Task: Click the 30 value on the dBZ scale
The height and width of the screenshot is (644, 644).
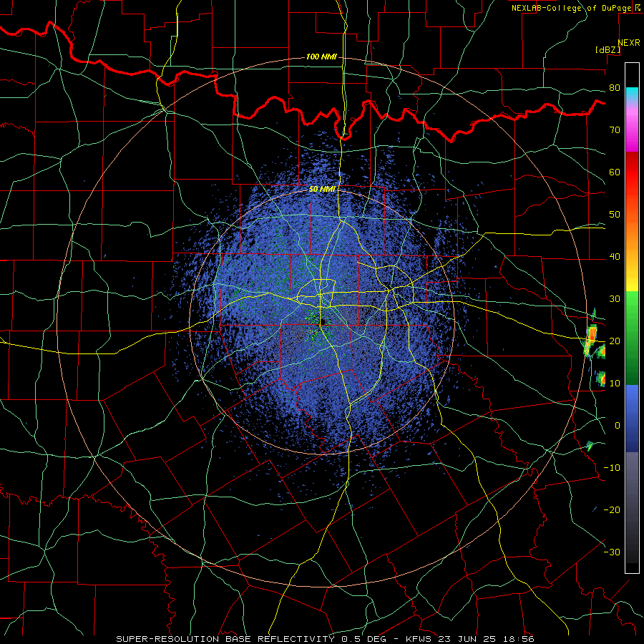Action: pos(615,299)
